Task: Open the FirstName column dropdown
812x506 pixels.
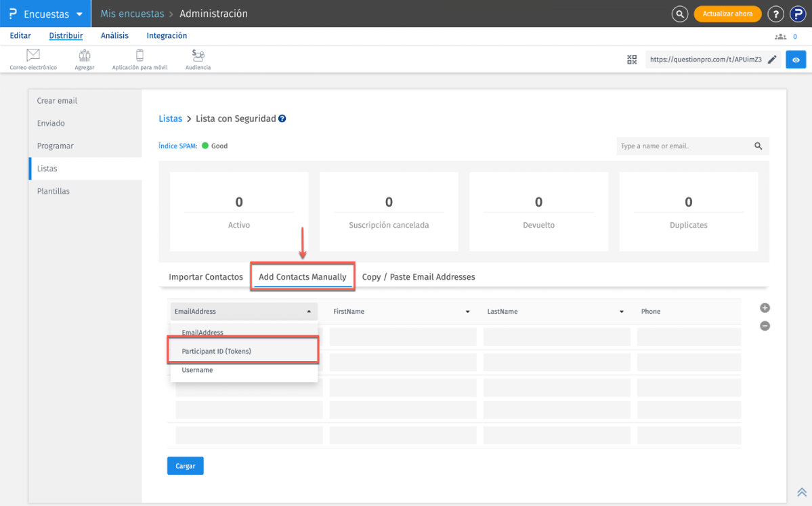Action: pyautogui.click(x=467, y=312)
